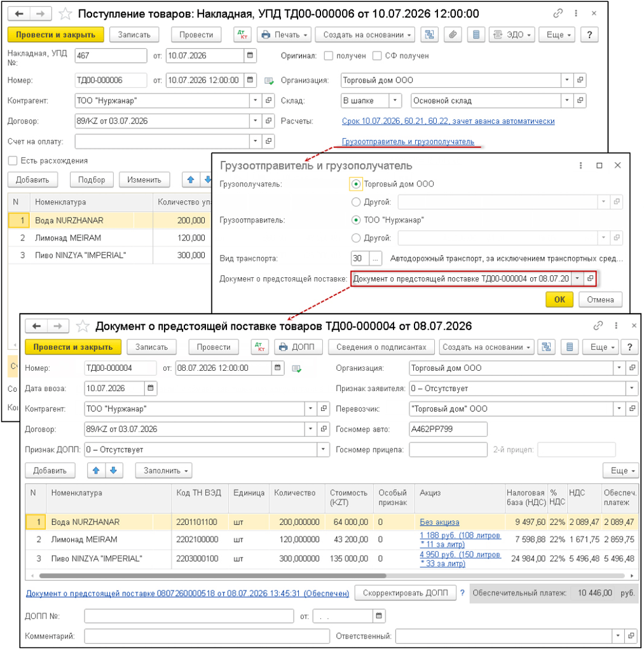Click the horizontal scrollbar under the goods table

(212, 576)
